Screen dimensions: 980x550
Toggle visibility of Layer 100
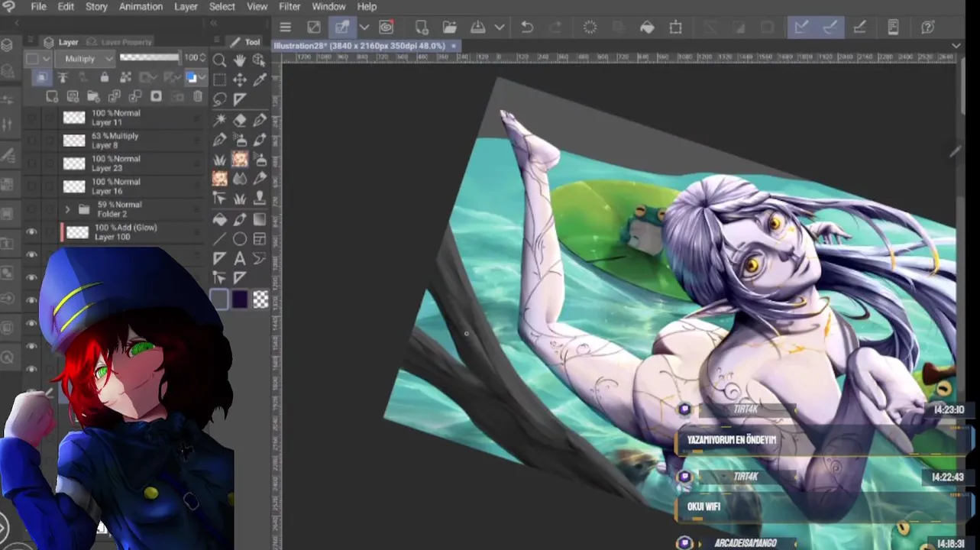pyautogui.click(x=32, y=232)
